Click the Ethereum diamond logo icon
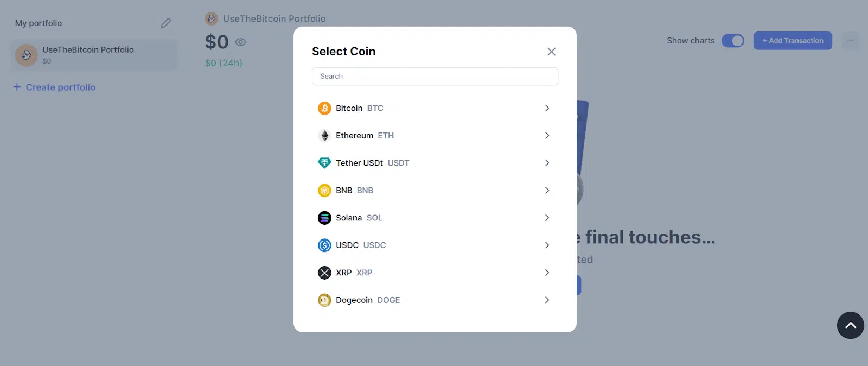This screenshot has width=868, height=366. click(x=324, y=136)
